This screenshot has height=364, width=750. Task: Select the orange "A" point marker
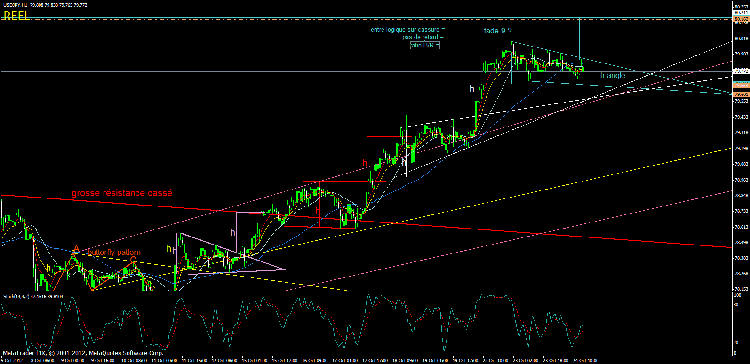76,248
